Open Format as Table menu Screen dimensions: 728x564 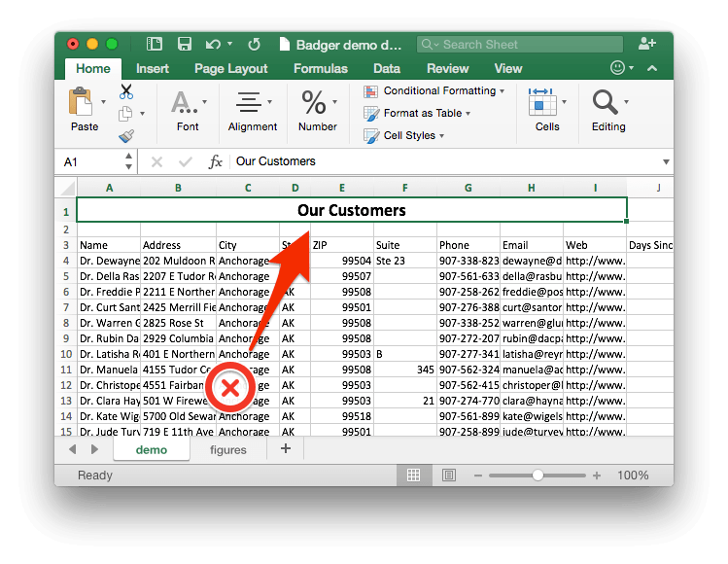pos(417,114)
